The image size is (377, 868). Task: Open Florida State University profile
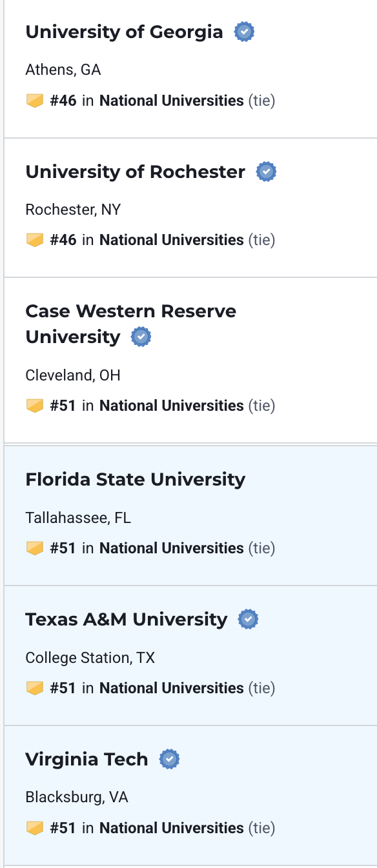[136, 479]
